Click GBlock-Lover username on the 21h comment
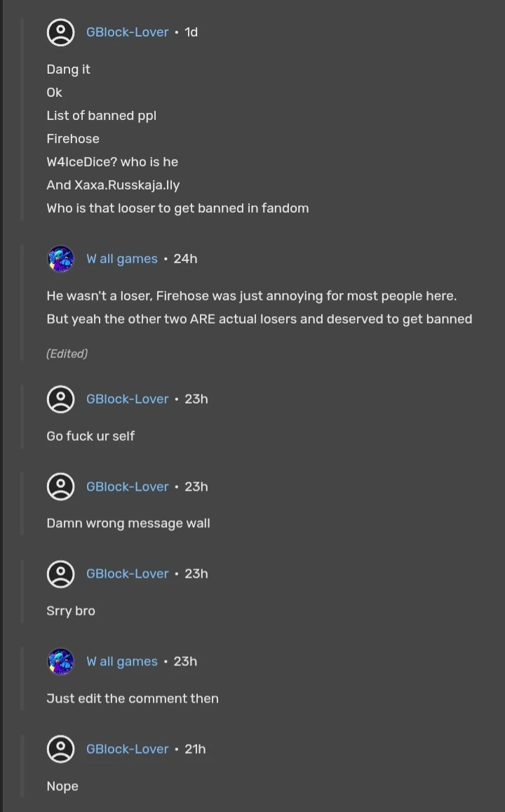 point(127,749)
